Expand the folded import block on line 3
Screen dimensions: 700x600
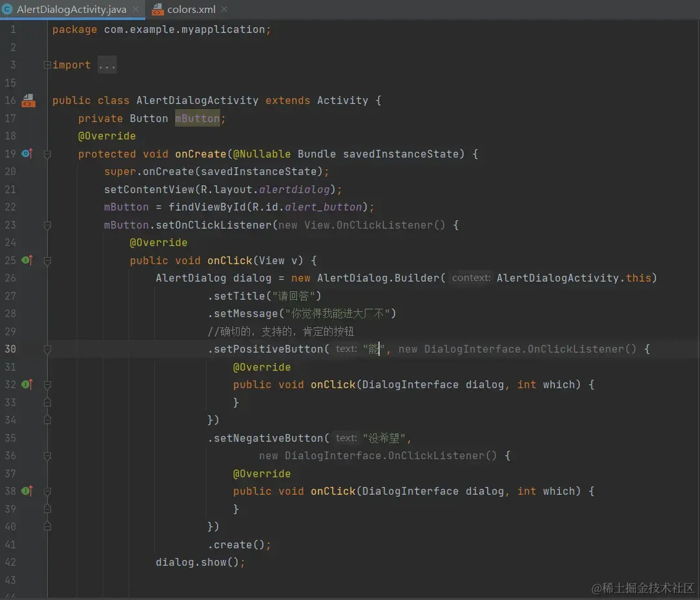click(x=47, y=65)
